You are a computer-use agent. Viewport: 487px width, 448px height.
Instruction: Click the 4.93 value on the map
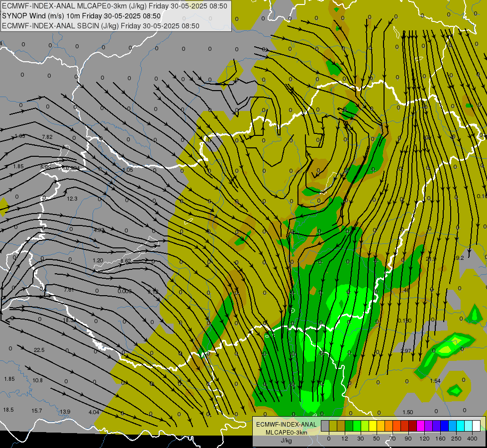(x=99, y=230)
